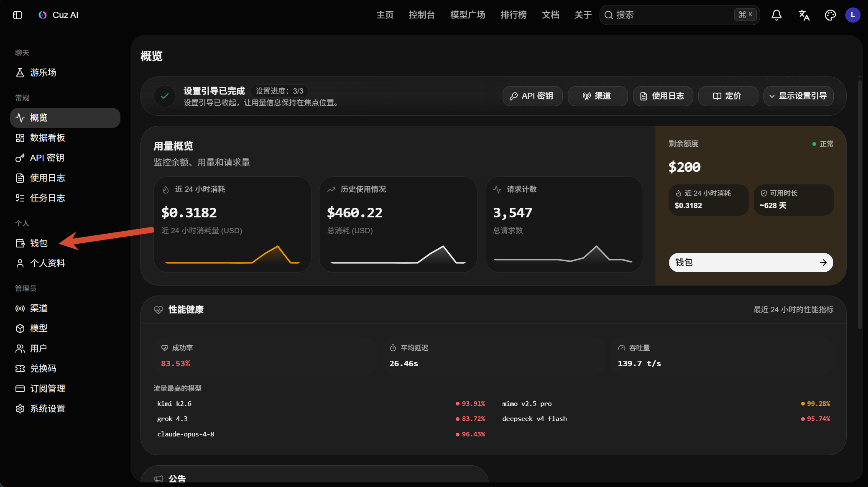Open 兑换码 in the sidebar
Image resolution: width=868 pixels, height=487 pixels.
tap(65, 369)
